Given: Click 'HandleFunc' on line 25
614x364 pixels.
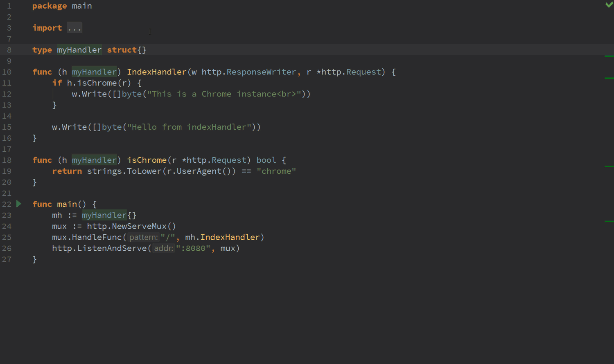Looking at the screenshot, I should point(97,237).
